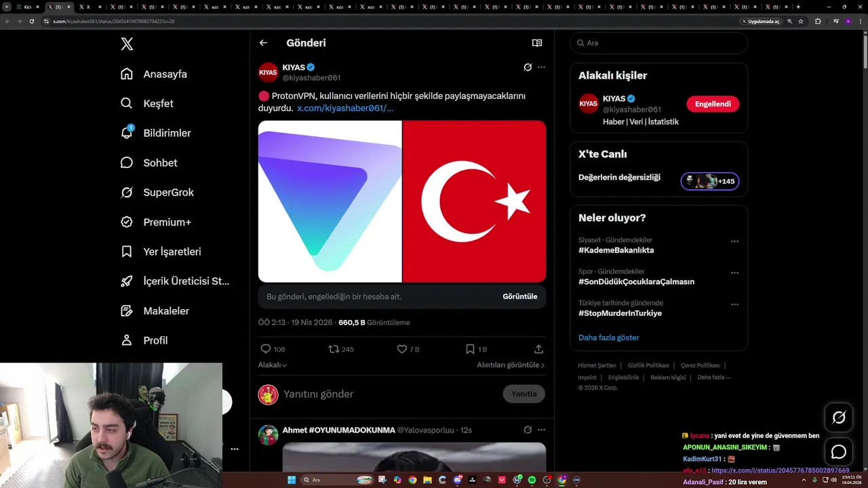
Task: Reply to post with 108 comments
Action: [x=273, y=349]
